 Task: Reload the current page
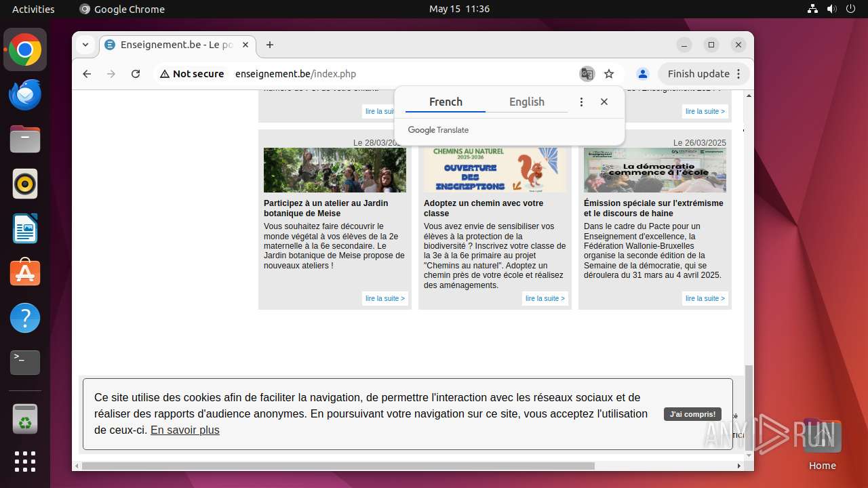[136, 74]
